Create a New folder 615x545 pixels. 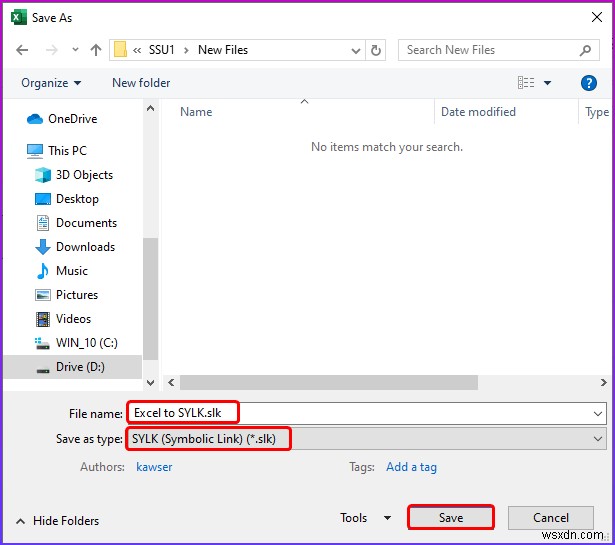coord(141,83)
